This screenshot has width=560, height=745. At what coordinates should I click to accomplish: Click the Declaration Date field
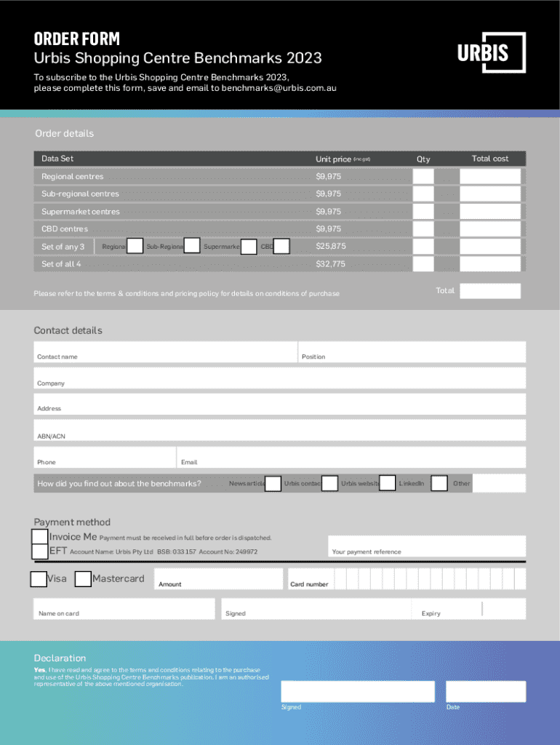[485, 691]
